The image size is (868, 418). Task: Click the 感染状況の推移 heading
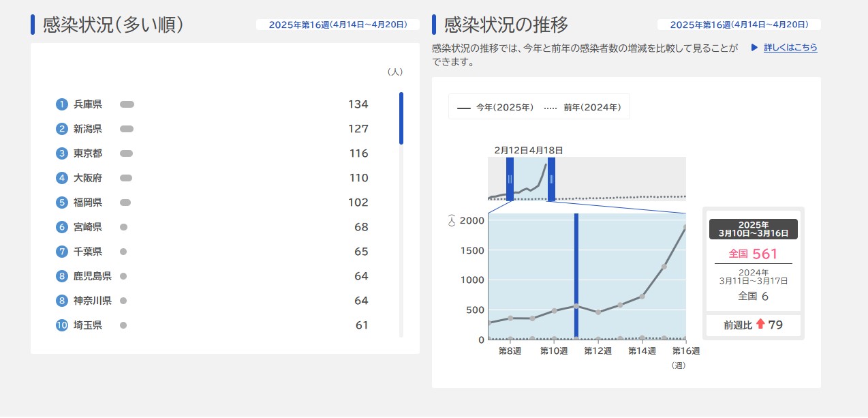(506, 25)
